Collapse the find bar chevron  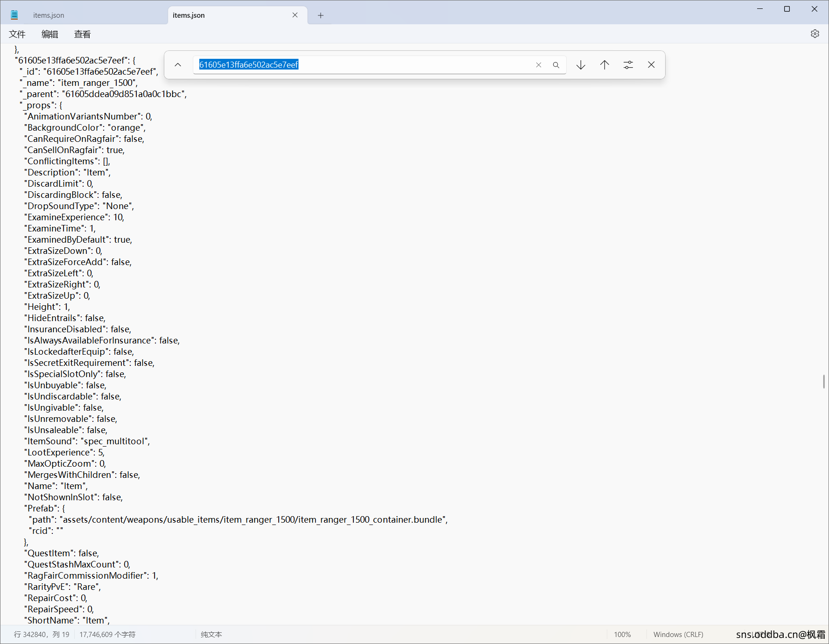point(178,65)
